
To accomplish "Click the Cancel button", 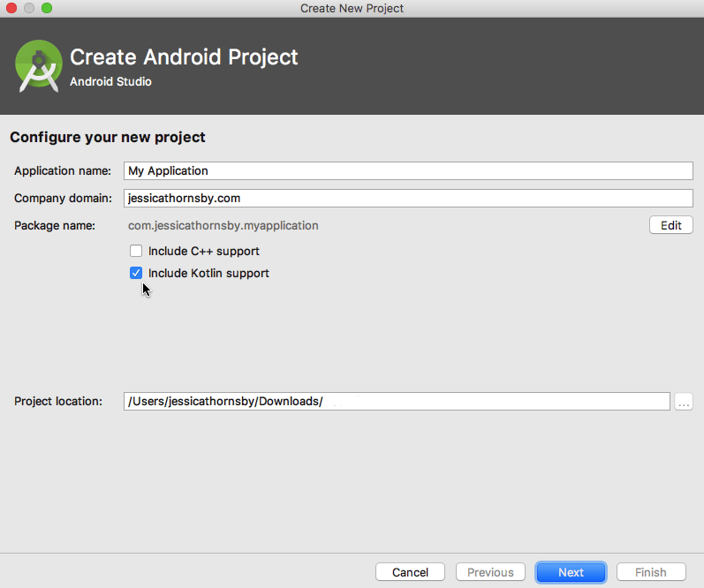I will coord(410,572).
